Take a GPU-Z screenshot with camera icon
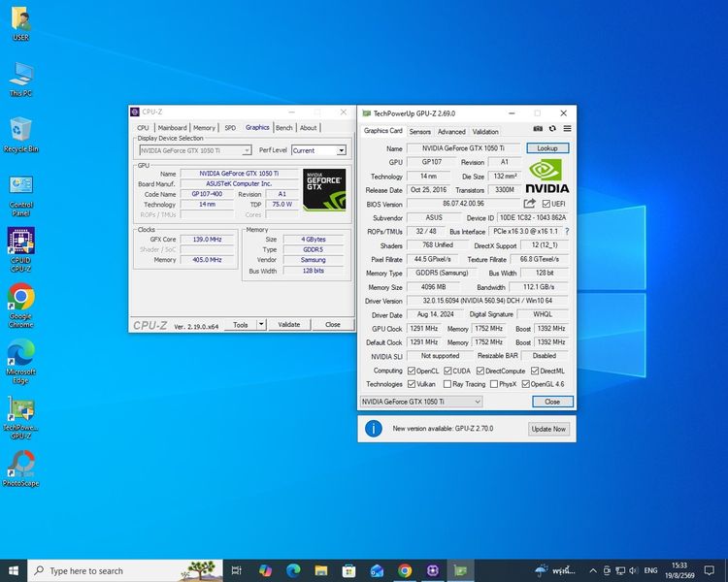Image resolution: width=728 pixels, height=582 pixels. pos(538,129)
